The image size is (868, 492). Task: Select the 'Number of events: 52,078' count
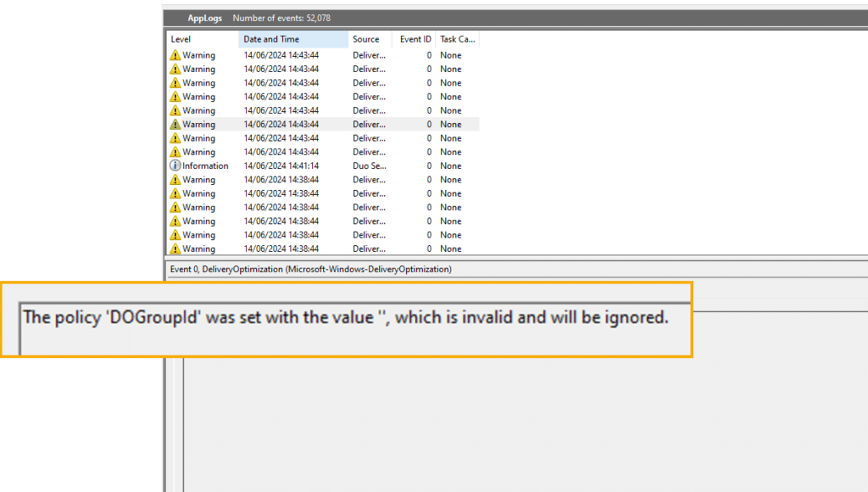[281, 18]
